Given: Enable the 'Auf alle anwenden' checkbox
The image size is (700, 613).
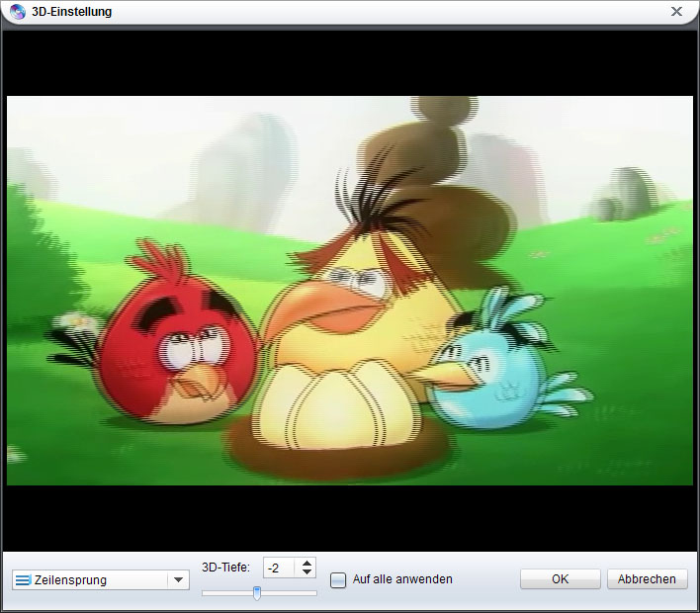Looking at the screenshot, I should coord(337,580).
